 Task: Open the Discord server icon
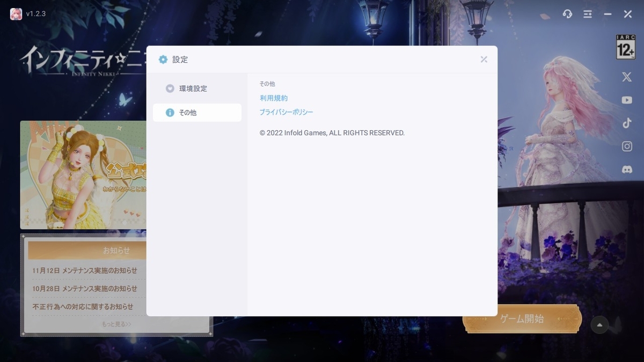click(x=627, y=169)
